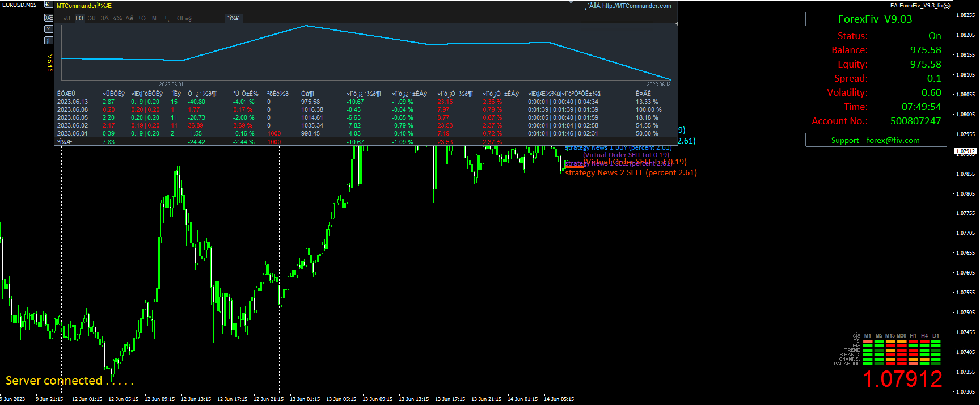Screen dimensions: 980x405
Task: Click the 54.55 % win rate cell
Action: point(647,126)
